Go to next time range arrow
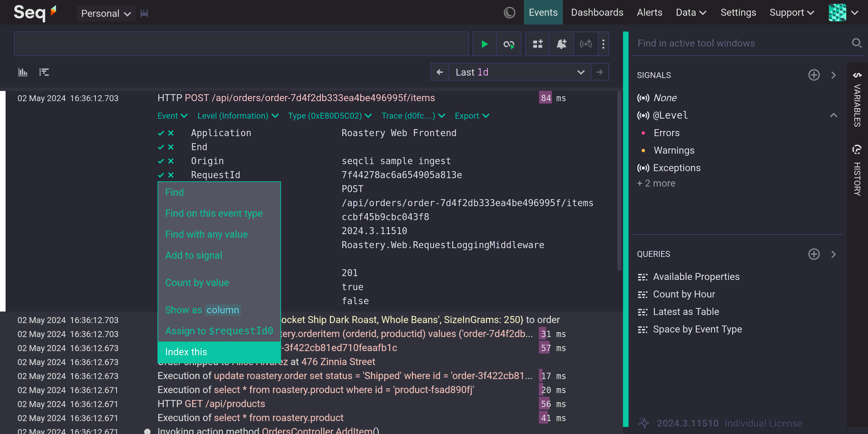 600,72
